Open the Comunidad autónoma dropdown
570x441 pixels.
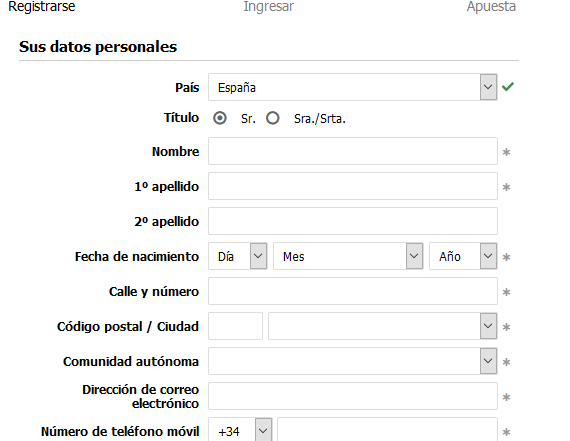tap(353, 361)
